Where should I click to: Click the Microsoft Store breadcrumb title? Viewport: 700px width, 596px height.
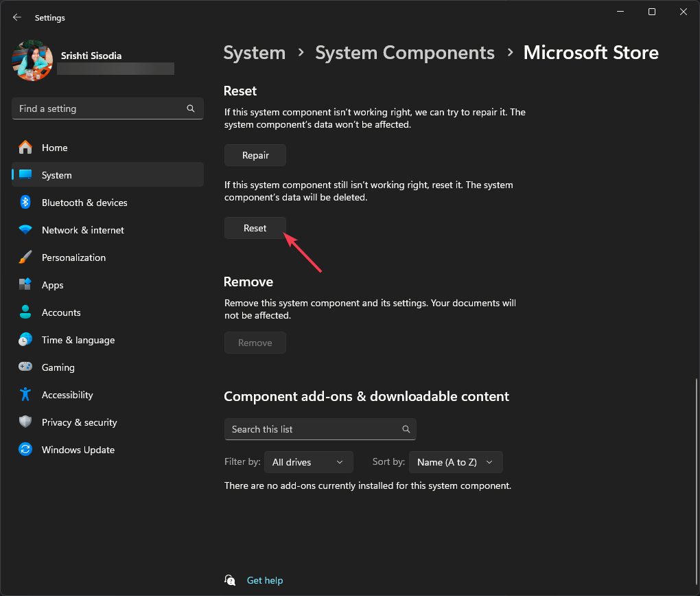coord(591,53)
